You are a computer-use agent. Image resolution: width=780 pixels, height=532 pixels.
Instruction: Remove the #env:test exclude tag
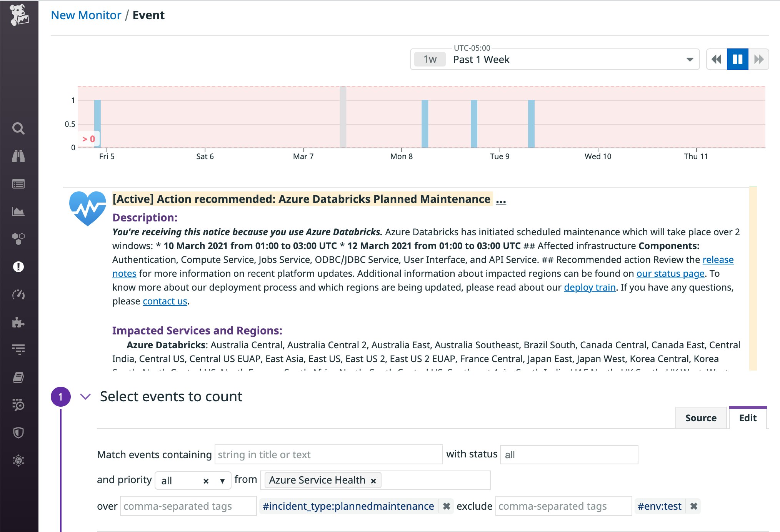pyautogui.click(x=694, y=506)
